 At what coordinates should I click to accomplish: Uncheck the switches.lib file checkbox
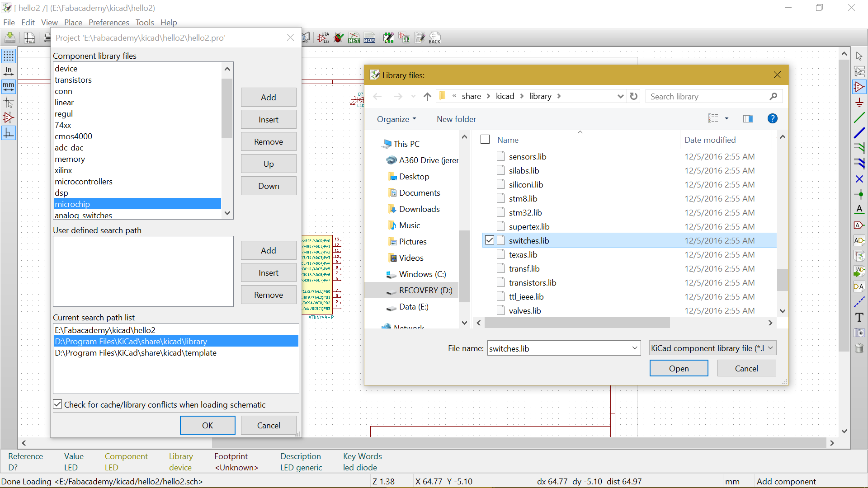click(x=490, y=240)
